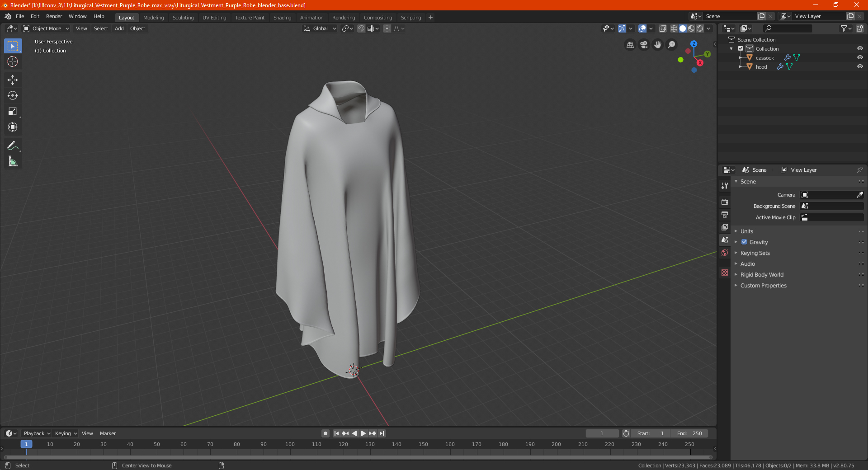Select the Annotate pencil tool
This screenshot has width=868, height=470.
pyautogui.click(x=13, y=146)
